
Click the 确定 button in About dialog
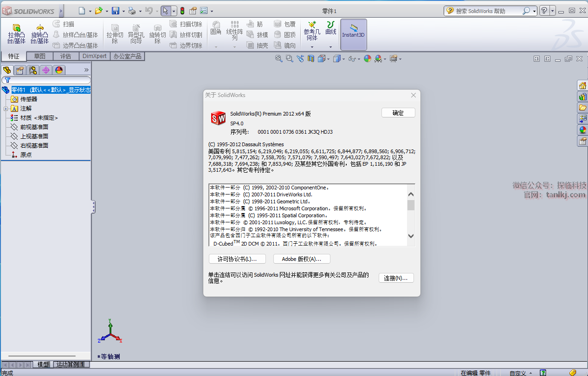pyautogui.click(x=398, y=113)
